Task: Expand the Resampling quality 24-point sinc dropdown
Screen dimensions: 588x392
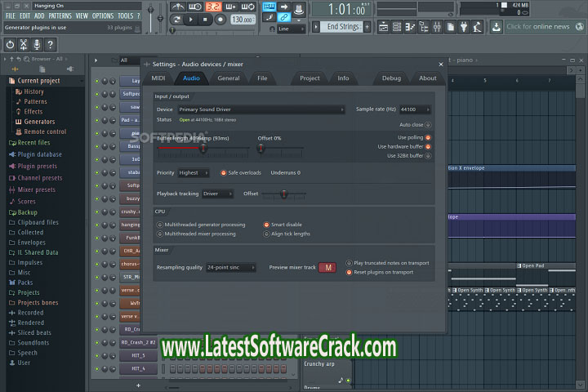Action: (x=230, y=267)
